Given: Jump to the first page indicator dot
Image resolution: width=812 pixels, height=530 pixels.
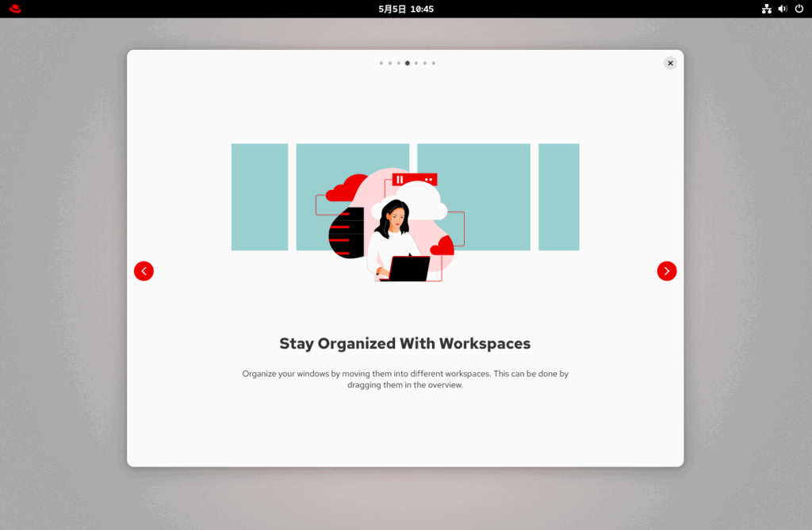Looking at the screenshot, I should pyautogui.click(x=381, y=63).
